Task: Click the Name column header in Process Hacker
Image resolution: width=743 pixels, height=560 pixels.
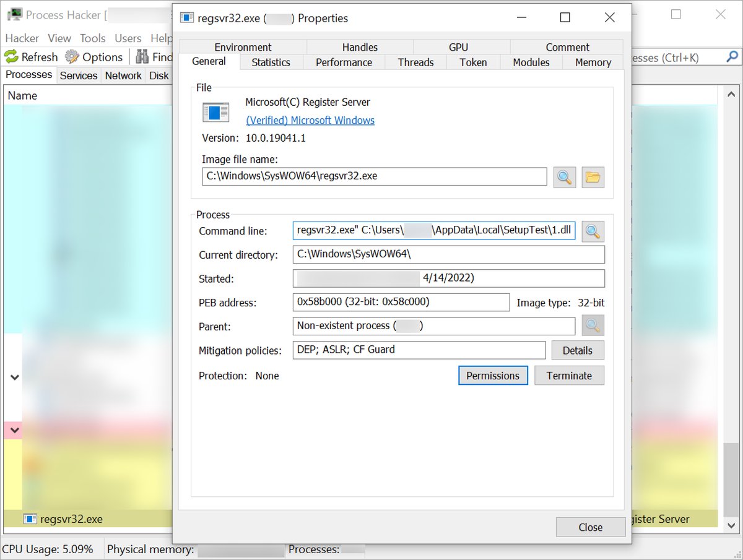Action: pyautogui.click(x=89, y=96)
